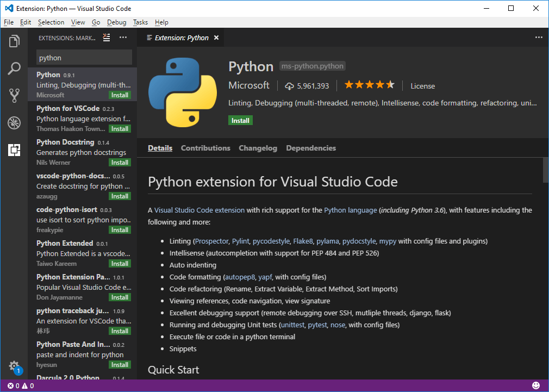The height and width of the screenshot is (392, 549).
Task: Open the Debug view icon
Action: point(14,123)
